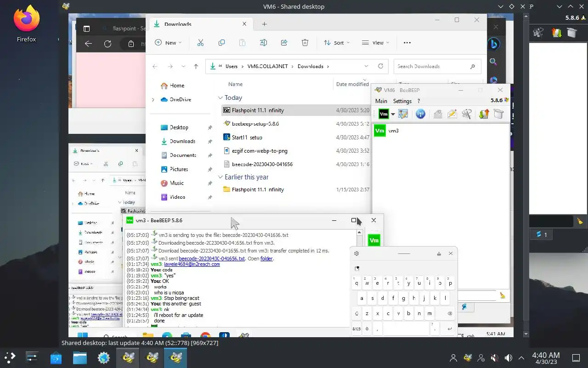Collapse the Today file group
The width and height of the screenshot is (588, 368).
click(220, 98)
